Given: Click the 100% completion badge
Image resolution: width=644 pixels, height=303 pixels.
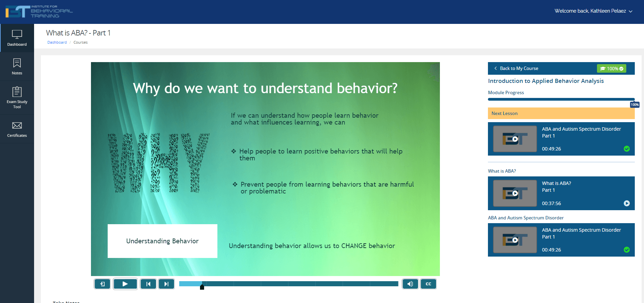Looking at the screenshot, I should tap(611, 69).
